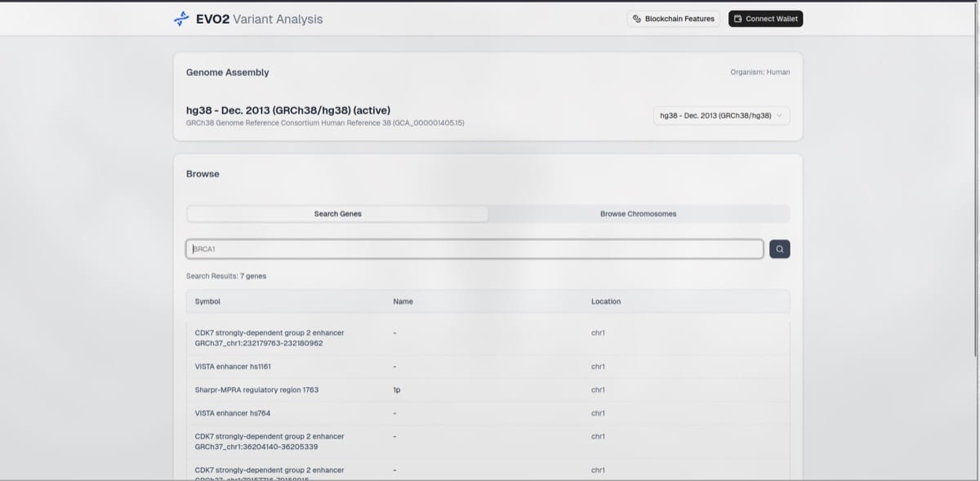Click the link icon in Blockchain Features
The height and width of the screenshot is (481, 980).
click(637, 19)
